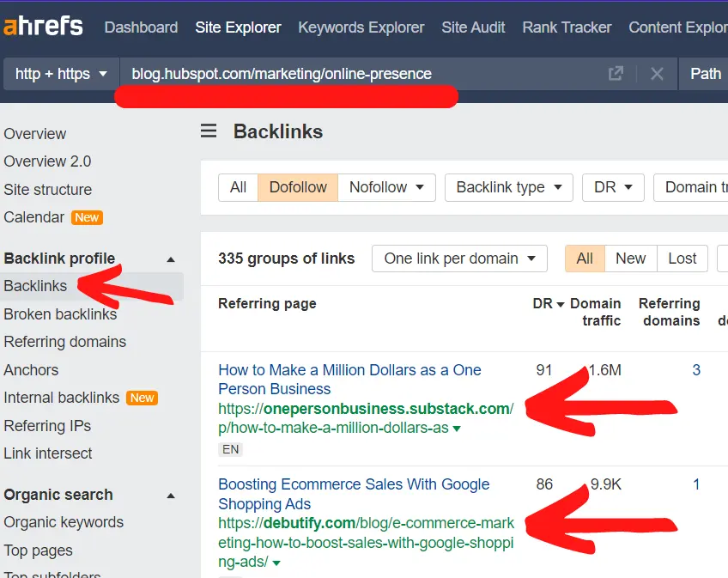The image size is (728, 578).
Task: Open Site Audit
Action: tap(473, 27)
